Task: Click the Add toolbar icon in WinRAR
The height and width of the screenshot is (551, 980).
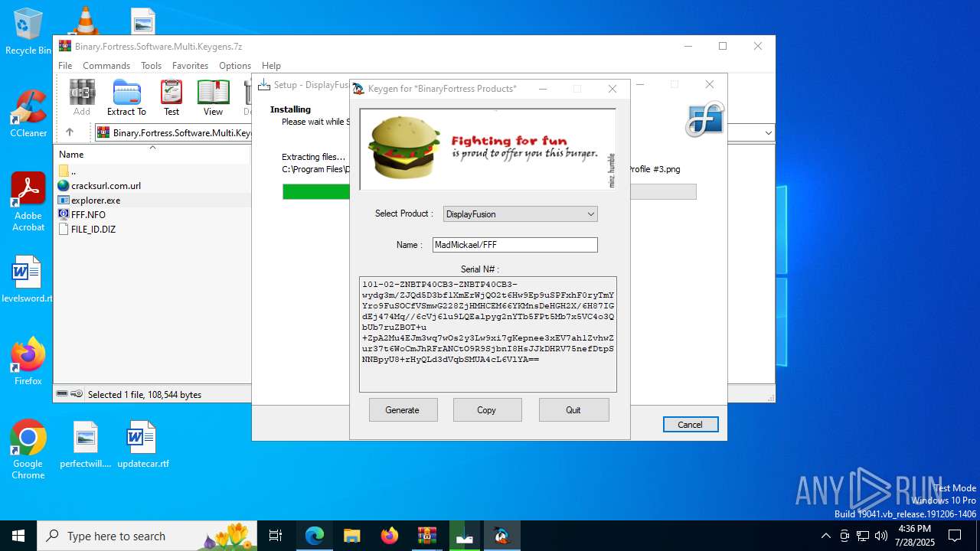Action: click(82, 97)
